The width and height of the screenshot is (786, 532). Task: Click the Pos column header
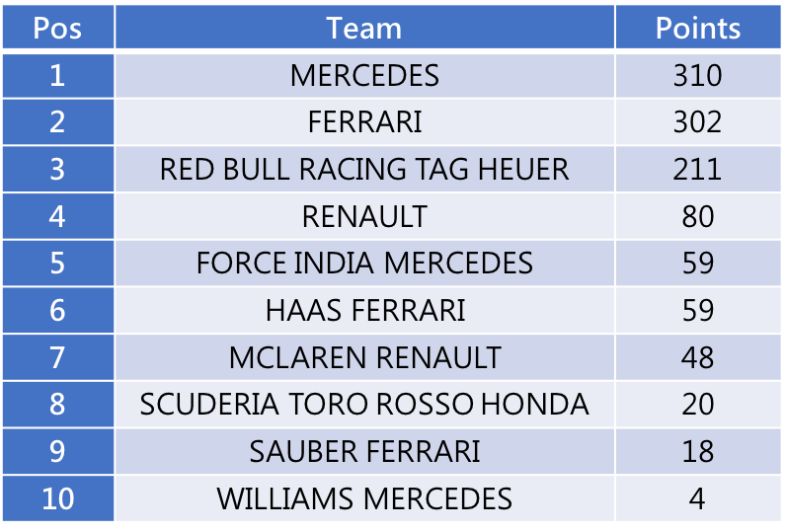click(x=58, y=27)
